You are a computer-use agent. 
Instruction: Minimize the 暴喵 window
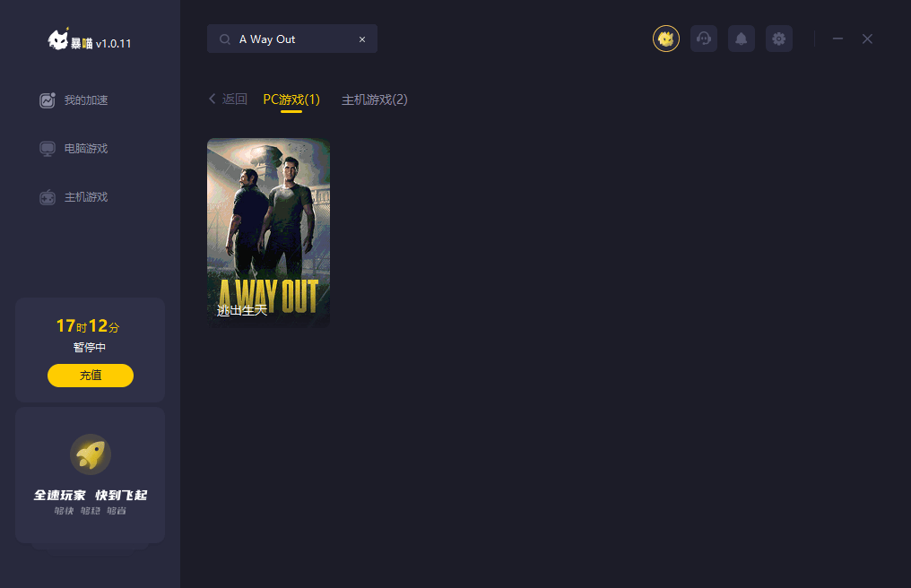pyautogui.click(x=837, y=39)
